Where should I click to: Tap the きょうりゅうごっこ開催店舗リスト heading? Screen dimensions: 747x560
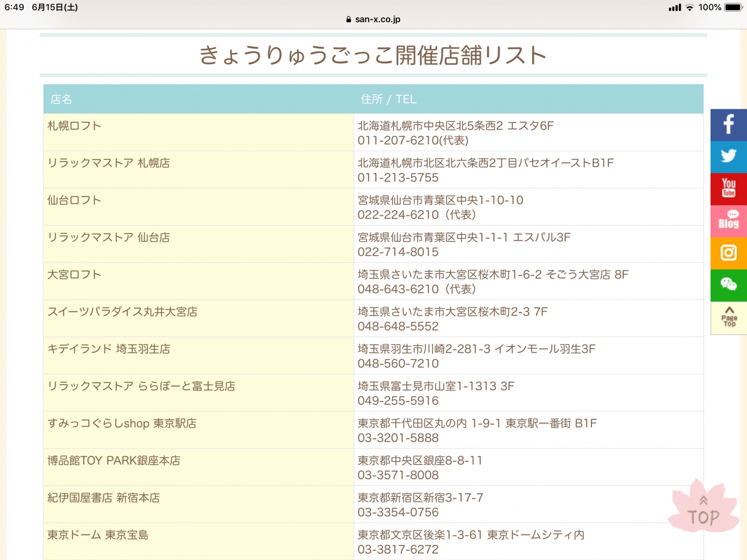(x=373, y=55)
